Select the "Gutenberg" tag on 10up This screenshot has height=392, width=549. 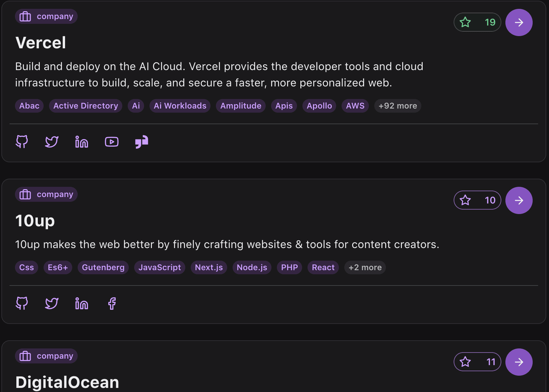coord(103,267)
